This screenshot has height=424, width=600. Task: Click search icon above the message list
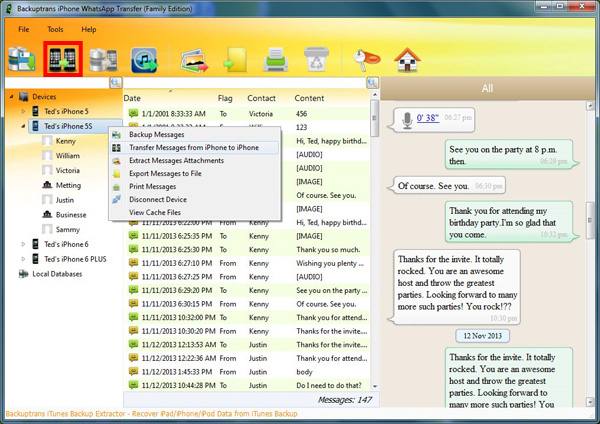coord(372,82)
